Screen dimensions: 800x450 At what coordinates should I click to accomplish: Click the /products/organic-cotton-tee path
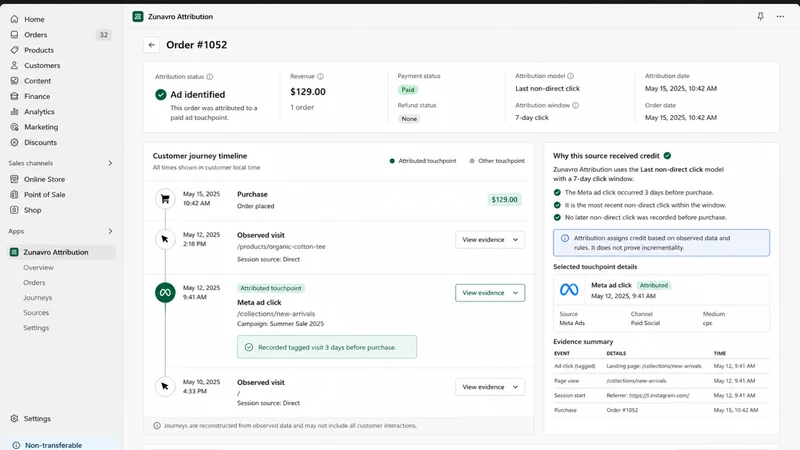pos(281,246)
